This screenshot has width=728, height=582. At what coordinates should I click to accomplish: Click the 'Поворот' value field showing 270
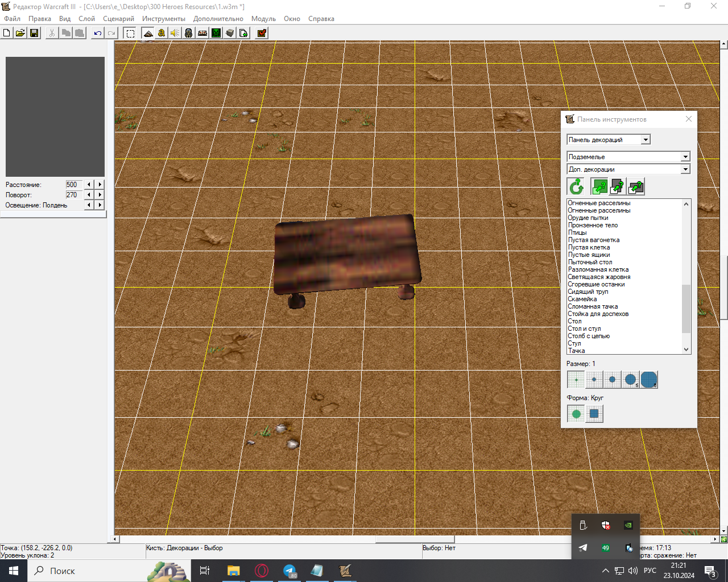point(74,195)
